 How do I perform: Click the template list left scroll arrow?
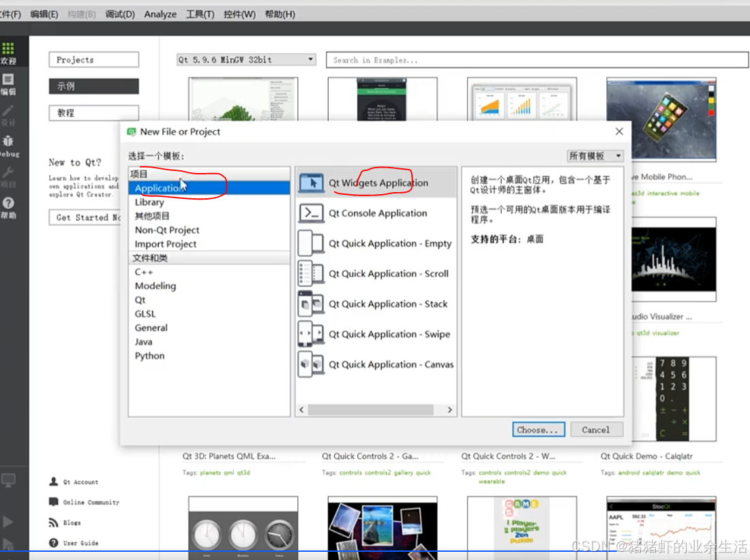pos(301,409)
